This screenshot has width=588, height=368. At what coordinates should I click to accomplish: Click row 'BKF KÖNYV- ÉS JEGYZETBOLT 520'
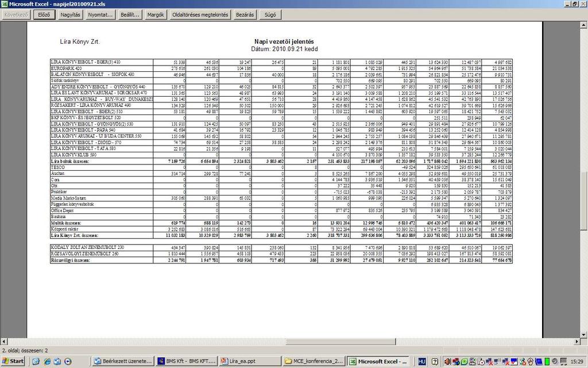281,118
